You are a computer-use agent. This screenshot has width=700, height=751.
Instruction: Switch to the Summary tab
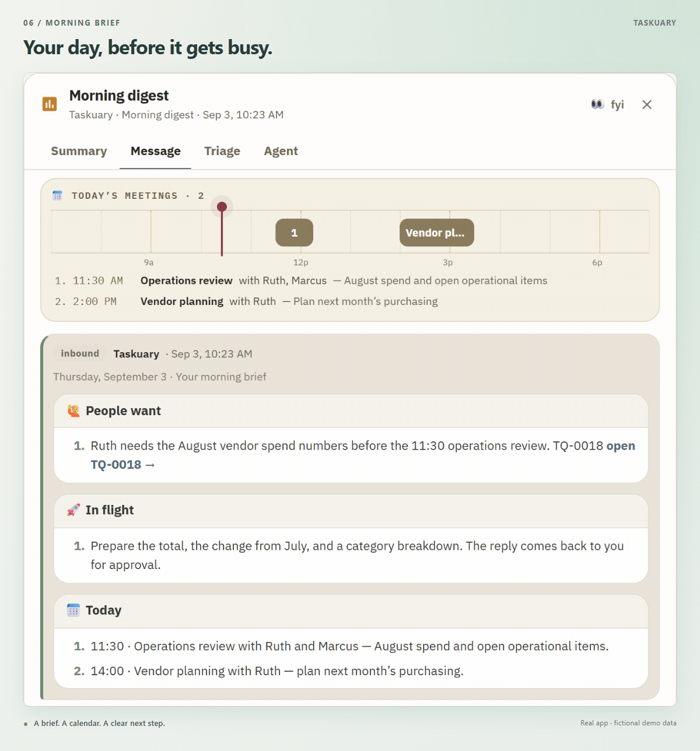tap(79, 151)
